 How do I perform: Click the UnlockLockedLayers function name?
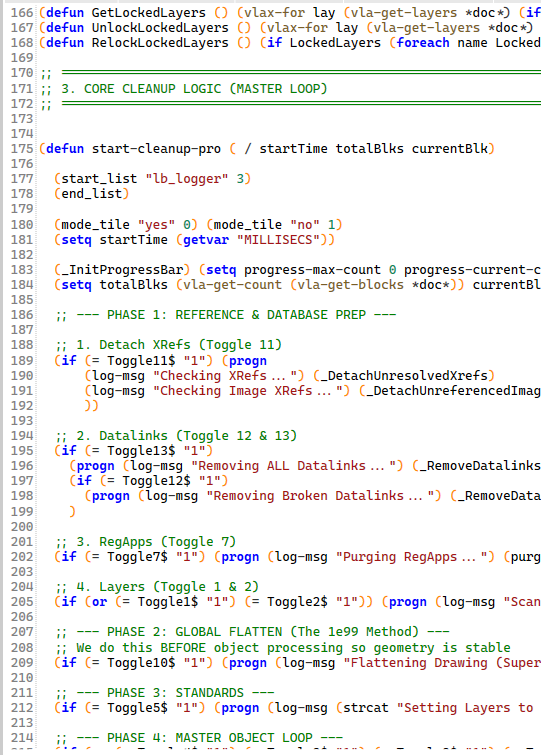(160, 28)
